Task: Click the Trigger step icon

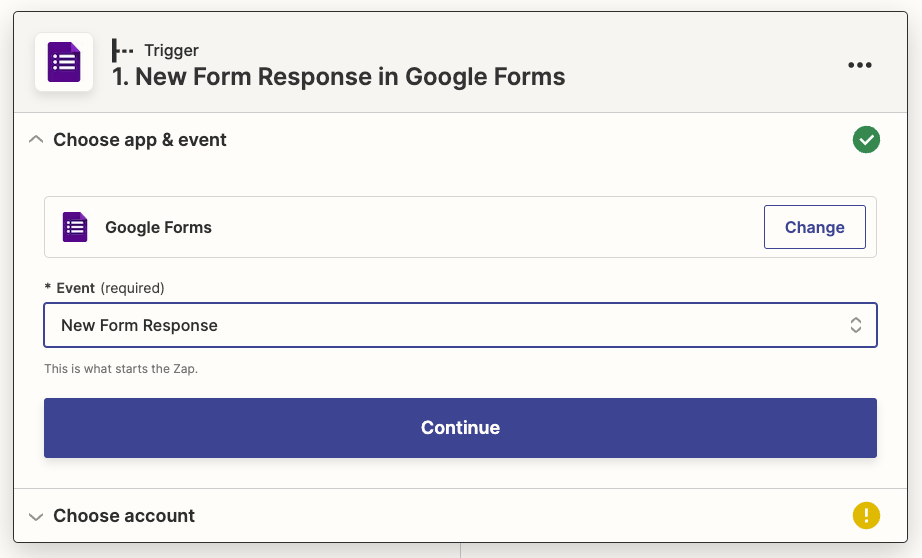Action: point(122,50)
